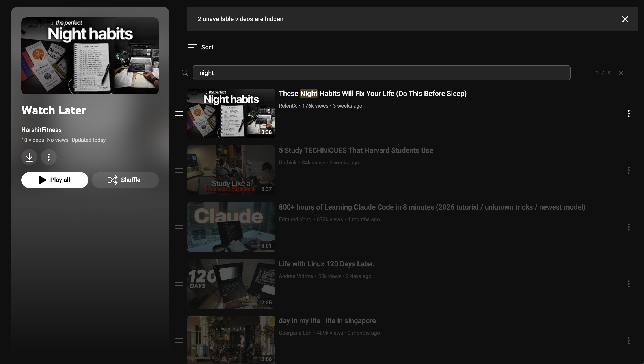This screenshot has height=364, width=644.
Task: Open the Sort menu
Action: pyautogui.click(x=201, y=47)
